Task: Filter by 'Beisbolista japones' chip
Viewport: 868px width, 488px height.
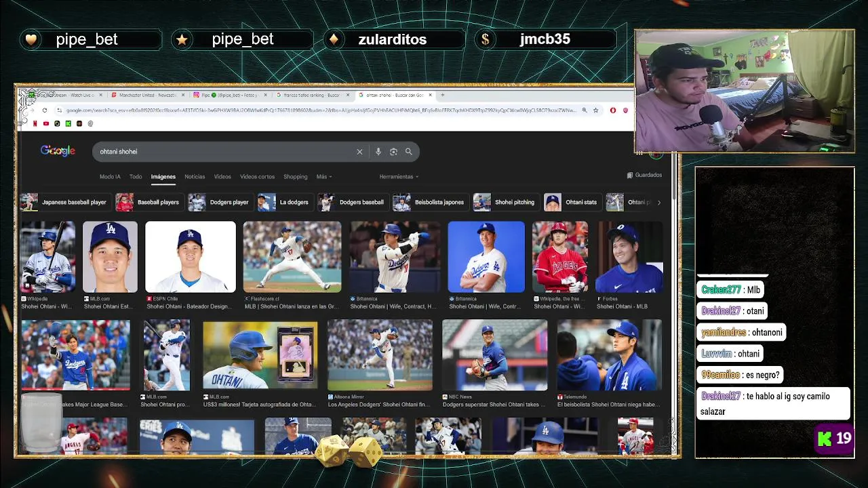Action: point(429,202)
